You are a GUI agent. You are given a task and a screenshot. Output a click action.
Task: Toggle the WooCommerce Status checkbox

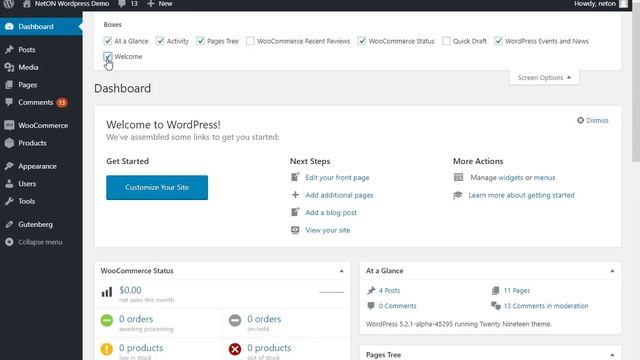point(362,41)
